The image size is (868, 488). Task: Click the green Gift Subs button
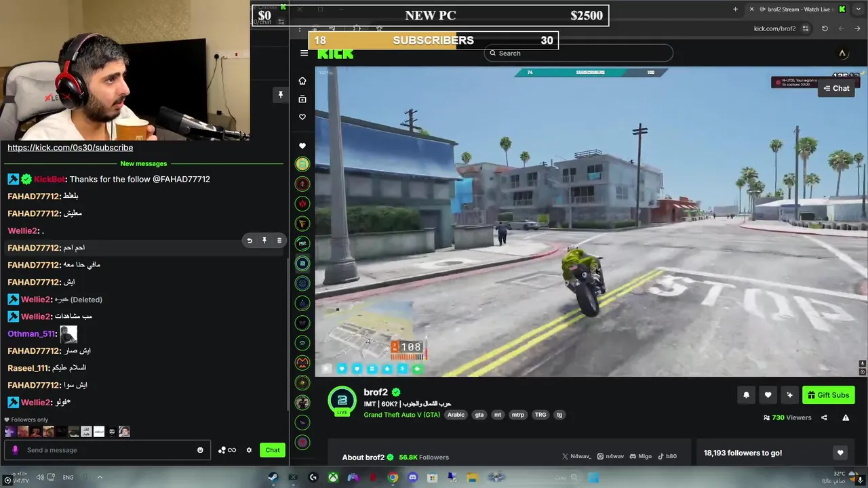829,395
